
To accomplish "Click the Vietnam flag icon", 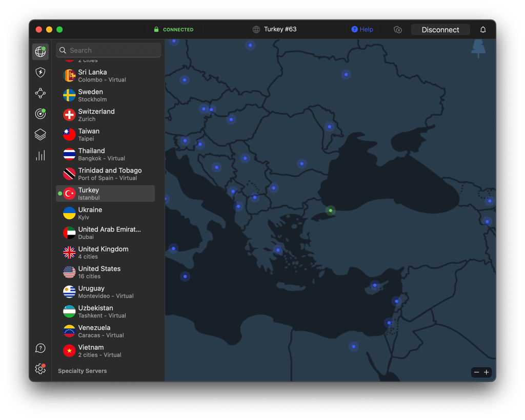I will click(x=69, y=350).
